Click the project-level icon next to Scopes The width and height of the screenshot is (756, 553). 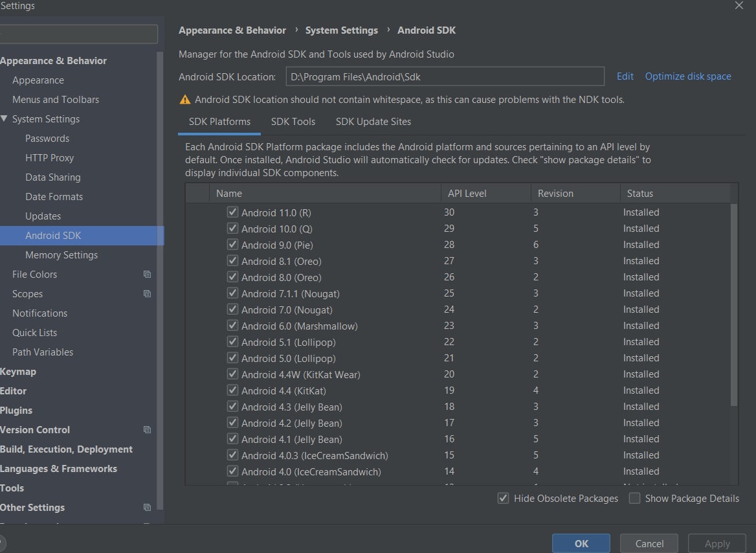(x=147, y=294)
